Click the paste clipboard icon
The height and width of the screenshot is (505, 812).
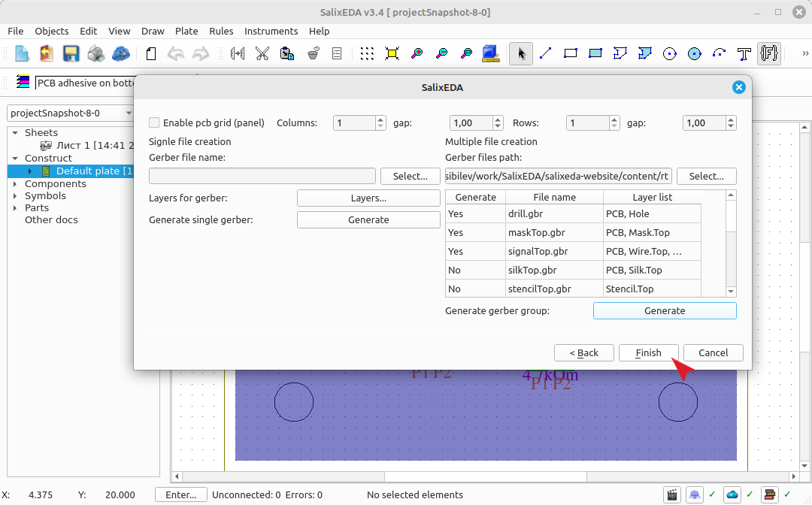287,53
